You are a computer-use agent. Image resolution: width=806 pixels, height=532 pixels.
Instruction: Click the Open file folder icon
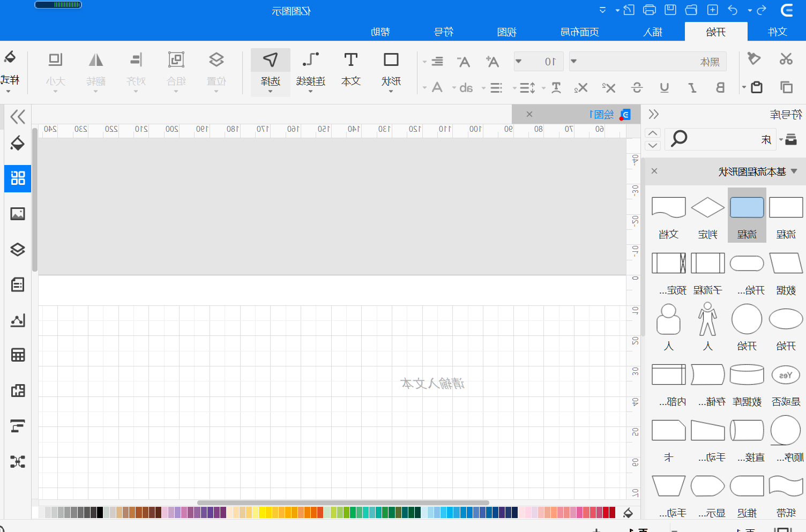691,10
